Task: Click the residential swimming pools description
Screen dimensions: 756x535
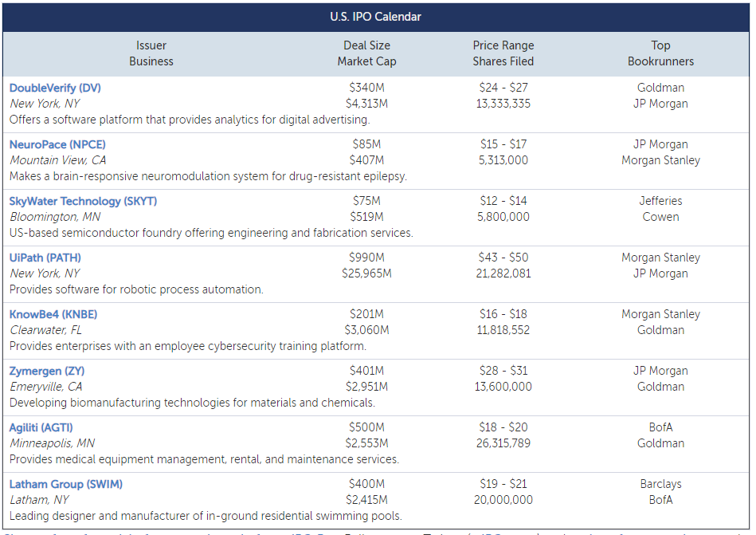Action: [206, 516]
